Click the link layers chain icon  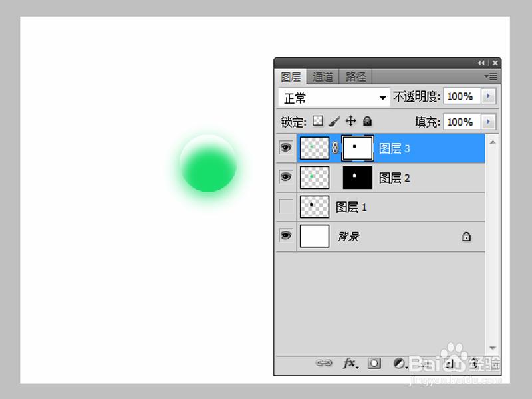[x=324, y=363]
